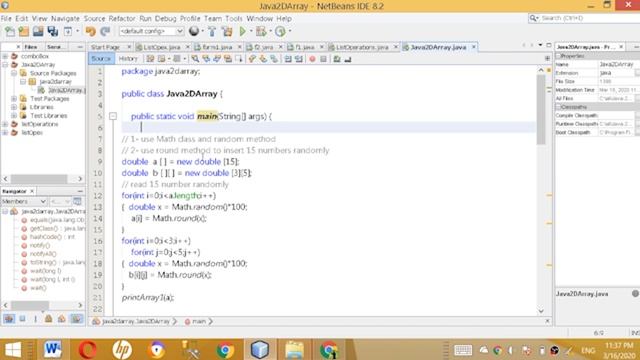This screenshot has height=360, width=640.
Task: Switch to the Files panel tab
Action: tap(31, 47)
